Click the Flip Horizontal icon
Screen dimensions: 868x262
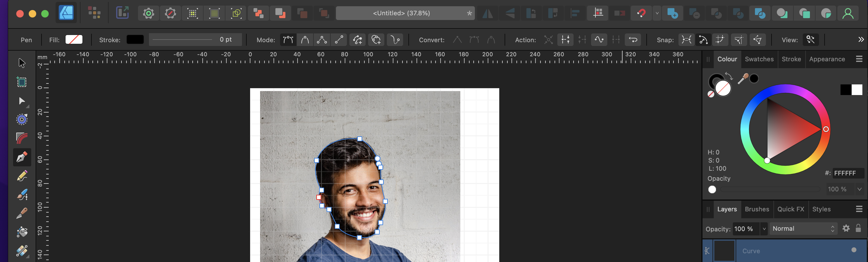tap(488, 13)
